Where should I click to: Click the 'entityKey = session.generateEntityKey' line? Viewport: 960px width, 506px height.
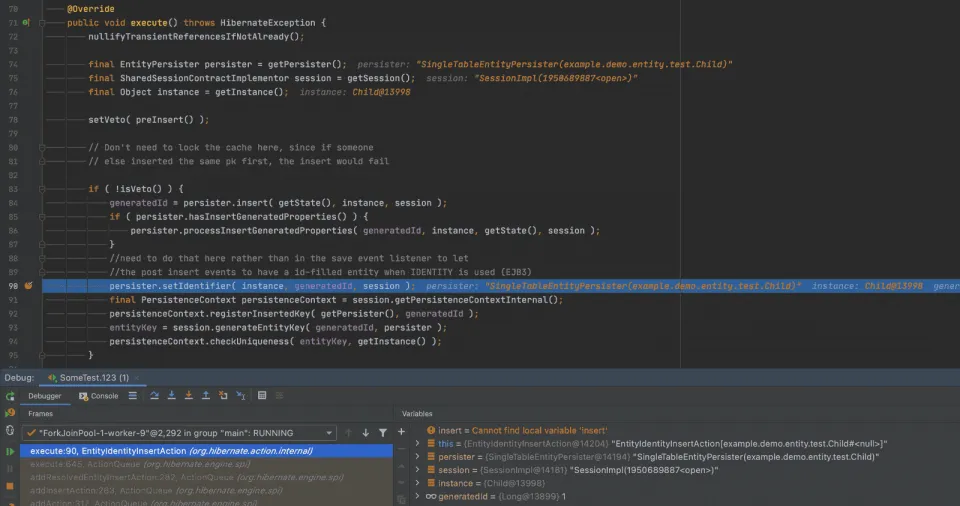tap(278, 328)
